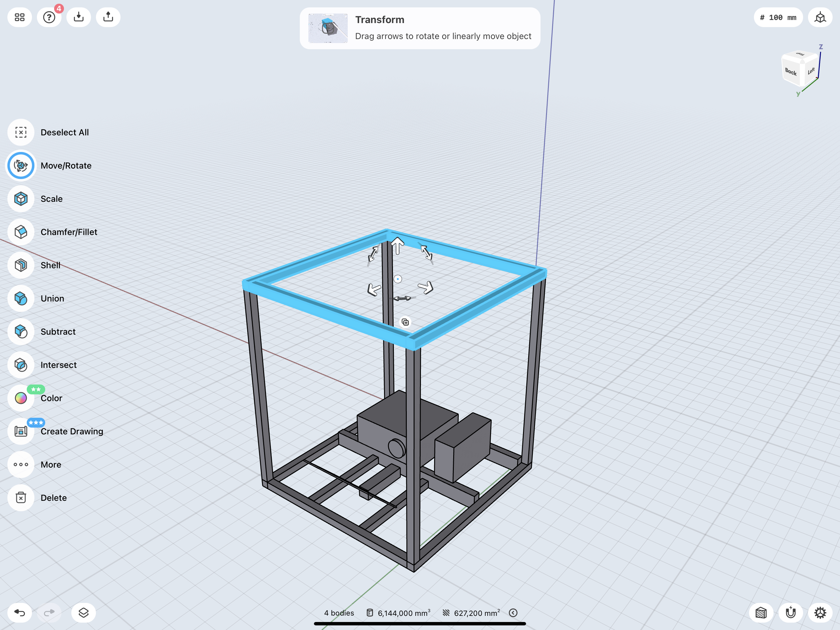Click the 'Transform' hint title

click(380, 20)
